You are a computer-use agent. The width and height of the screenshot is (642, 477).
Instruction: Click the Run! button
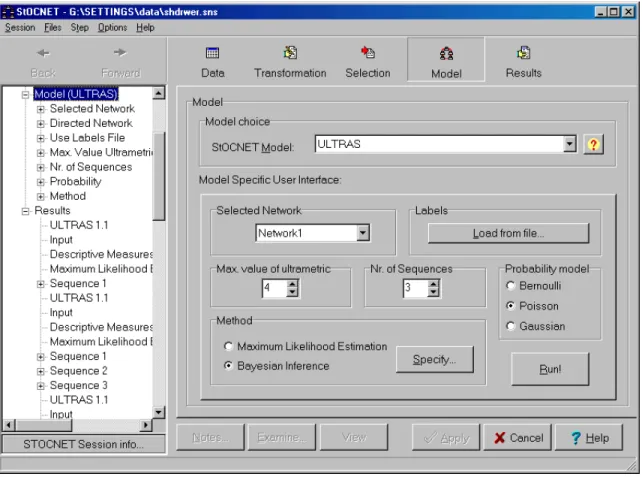coord(550,369)
